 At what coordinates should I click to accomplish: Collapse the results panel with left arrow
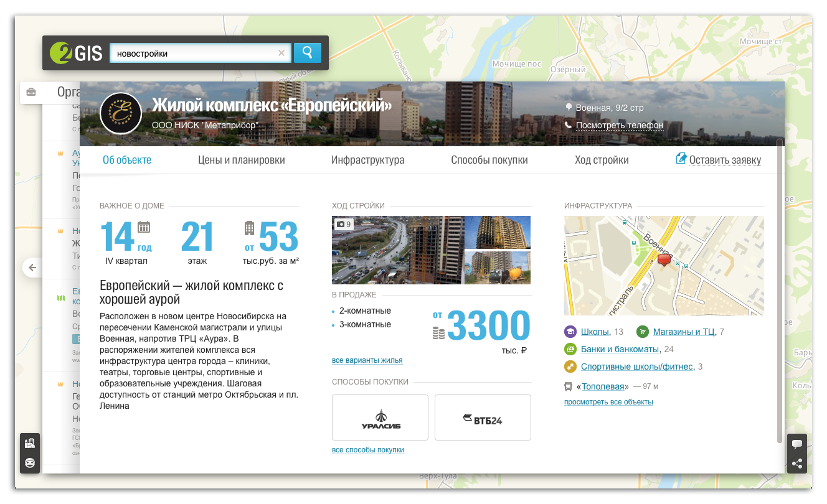click(32, 268)
